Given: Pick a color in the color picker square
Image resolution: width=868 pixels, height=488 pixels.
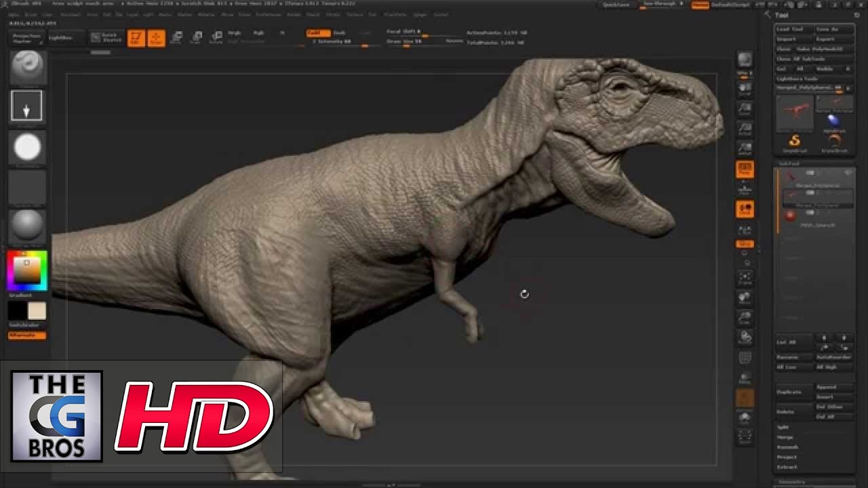Looking at the screenshot, I should 27,270.
